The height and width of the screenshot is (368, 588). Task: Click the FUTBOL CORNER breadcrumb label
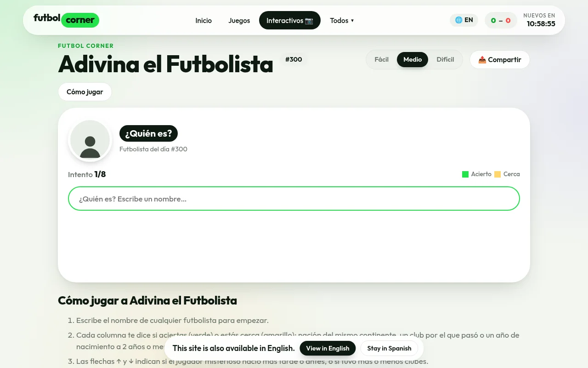tap(86, 46)
